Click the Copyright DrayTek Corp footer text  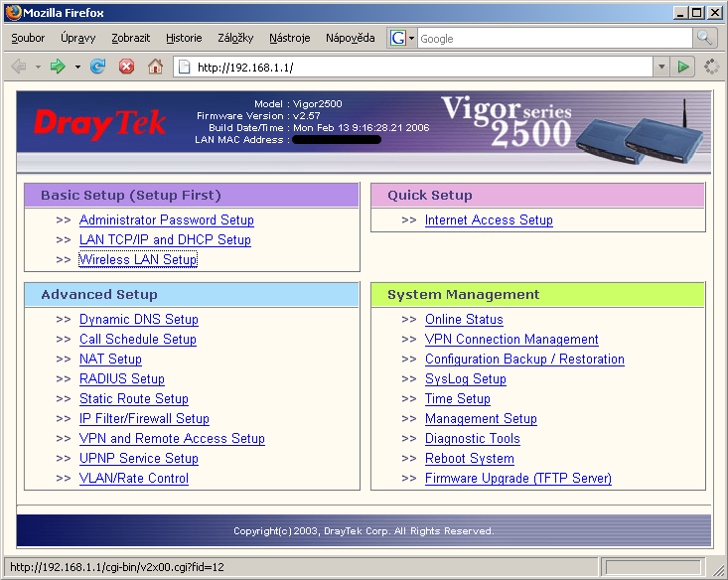tap(364, 530)
